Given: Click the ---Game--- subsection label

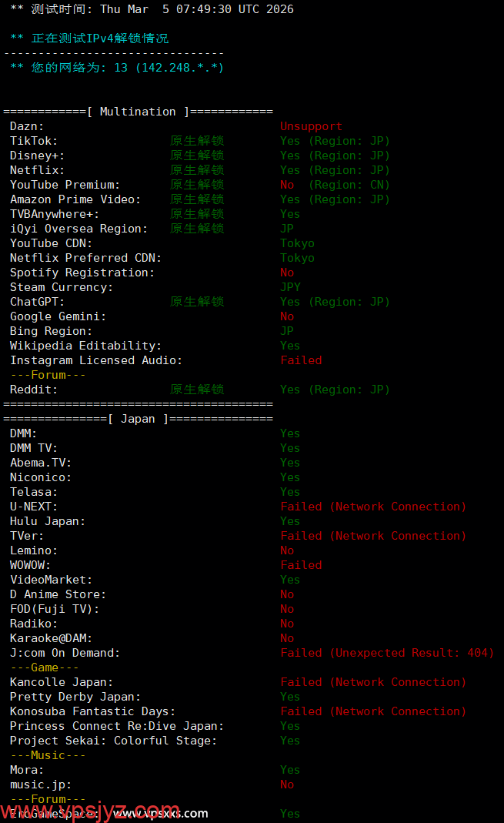Looking at the screenshot, I should click(x=45, y=667).
